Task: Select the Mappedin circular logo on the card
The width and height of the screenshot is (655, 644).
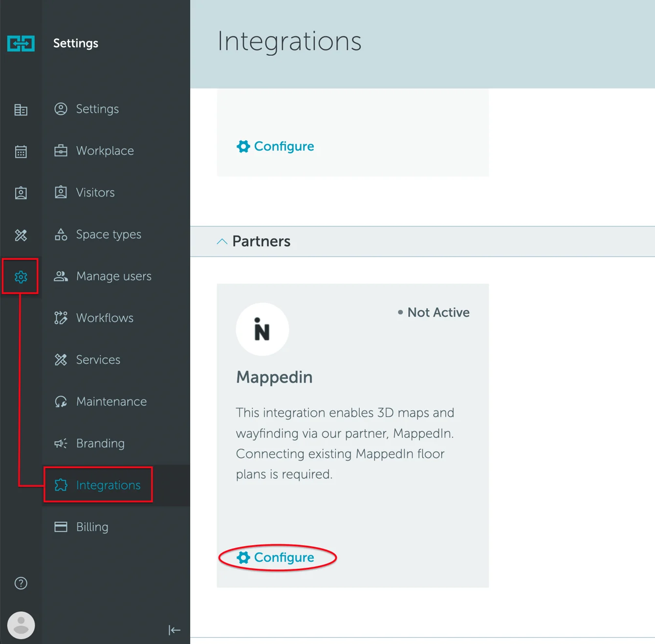Action: (262, 329)
